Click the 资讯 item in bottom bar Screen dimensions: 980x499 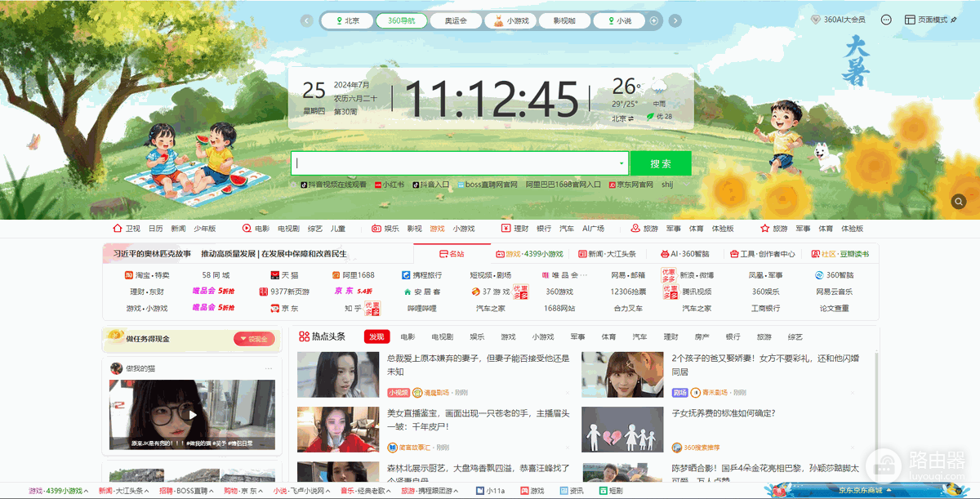571,491
